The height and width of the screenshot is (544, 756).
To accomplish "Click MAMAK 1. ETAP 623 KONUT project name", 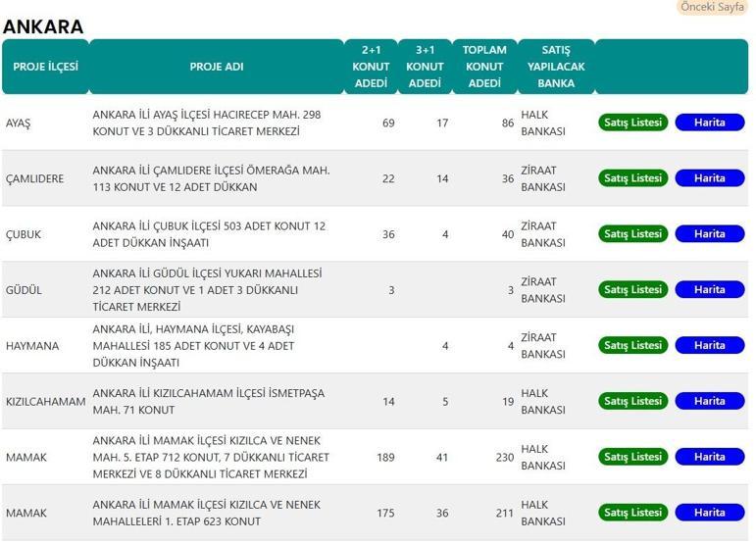I will pyautogui.click(x=206, y=513).
